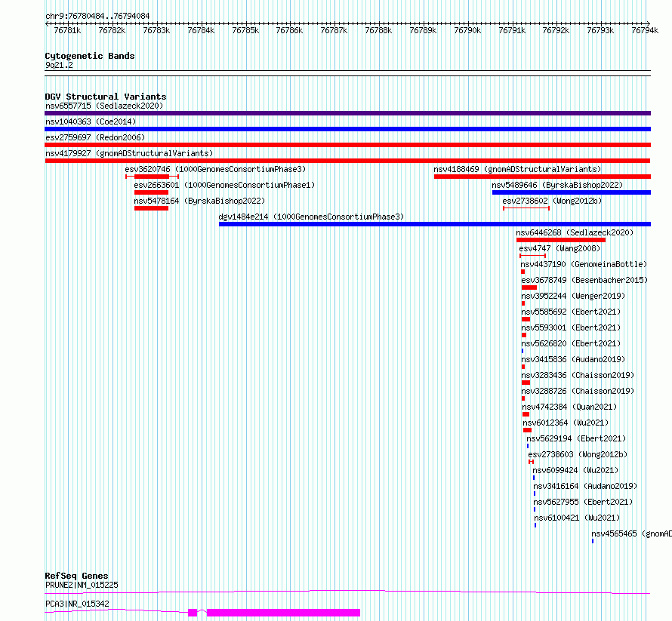The height and width of the screenshot is (621, 672).
Task: Open dgv1484e214 1000GenomesConsortiumPhase3 label
Action: [x=311, y=217]
